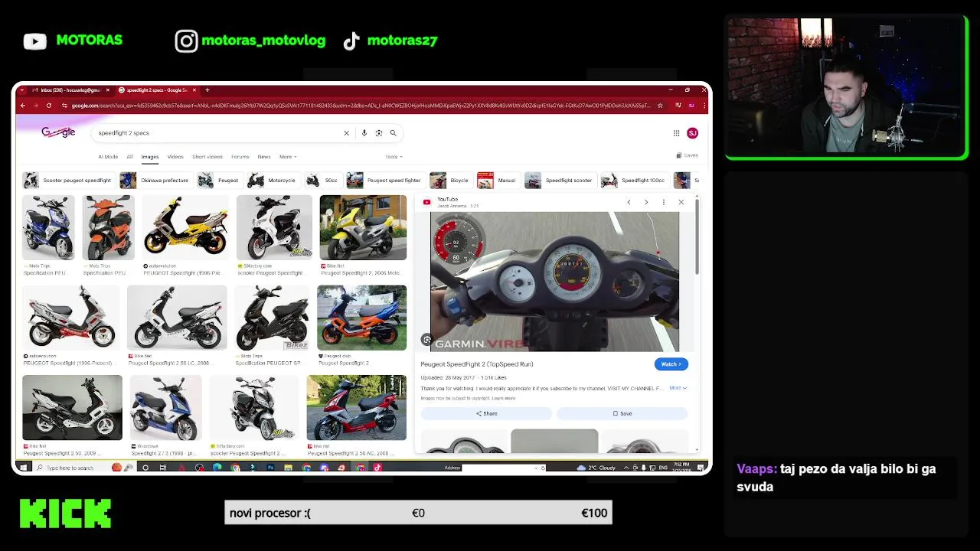
Task: Clear the search box with the X icon
Action: 346,133
